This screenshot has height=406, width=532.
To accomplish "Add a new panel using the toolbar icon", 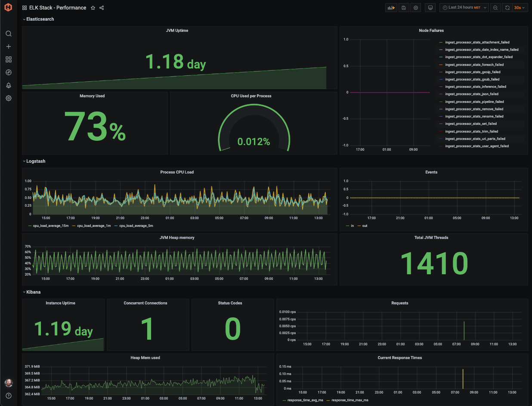I will click(391, 8).
